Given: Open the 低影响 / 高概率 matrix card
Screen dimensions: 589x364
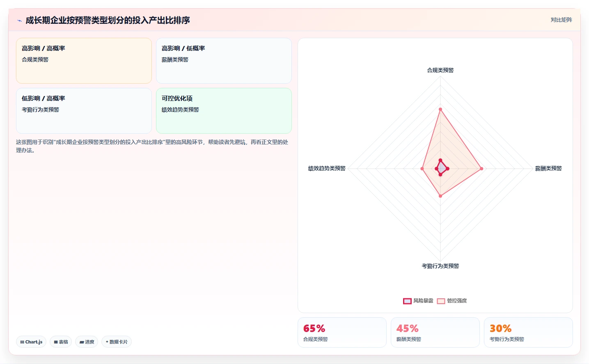Looking at the screenshot, I should [84, 111].
